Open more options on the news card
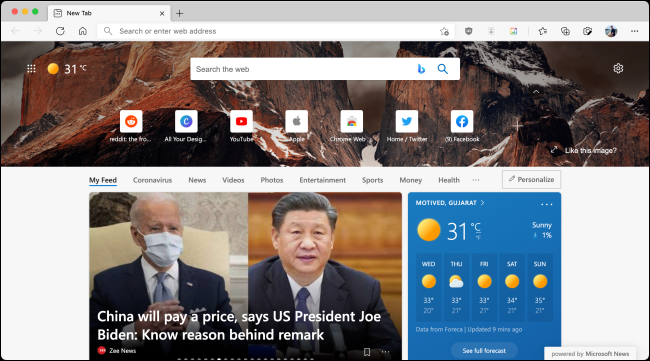This screenshot has height=361, width=650. (386, 352)
